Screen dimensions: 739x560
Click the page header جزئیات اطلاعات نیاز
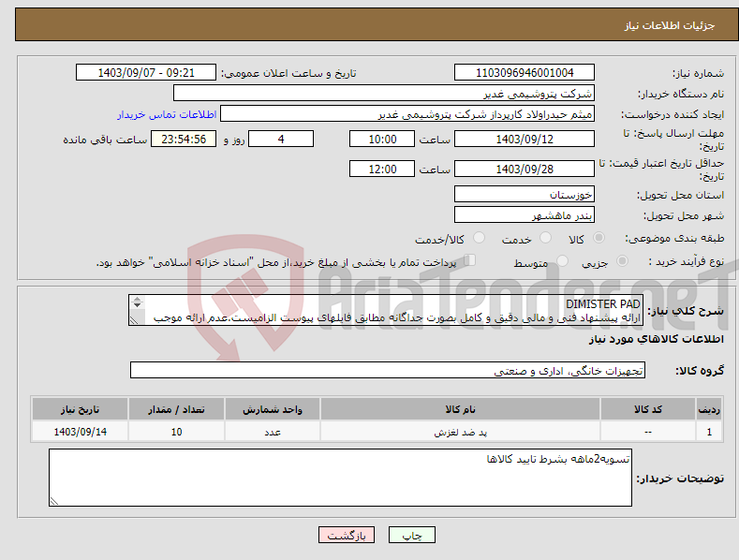[x=670, y=25]
